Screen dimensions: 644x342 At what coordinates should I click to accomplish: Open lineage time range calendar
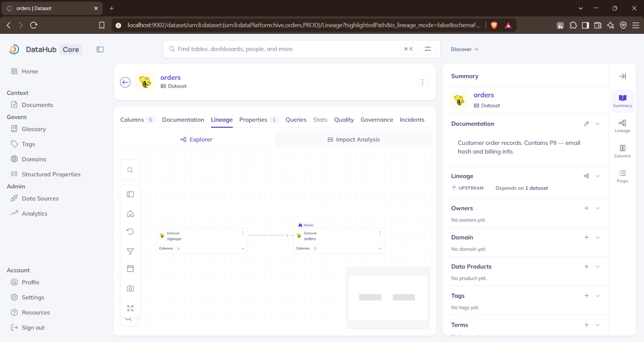tap(130, 268)
